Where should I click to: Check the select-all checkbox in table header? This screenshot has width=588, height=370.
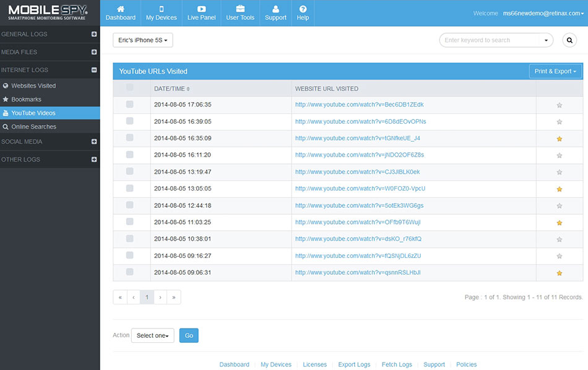[x=130, y=88]
